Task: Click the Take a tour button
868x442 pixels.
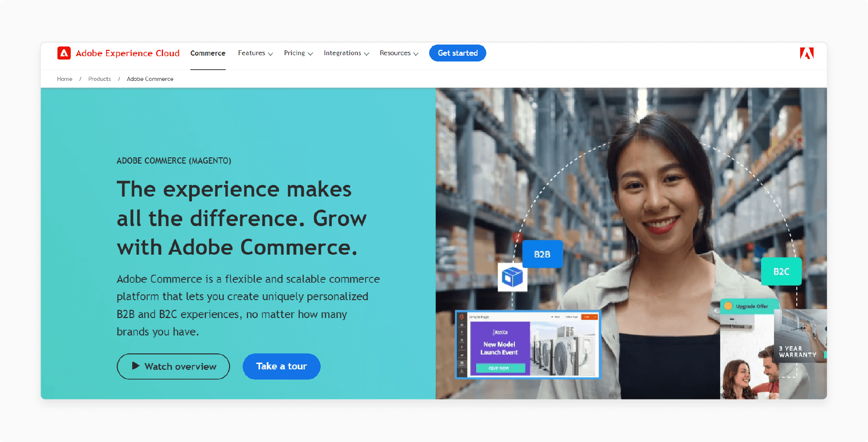Action: click(x=281, y=366)
